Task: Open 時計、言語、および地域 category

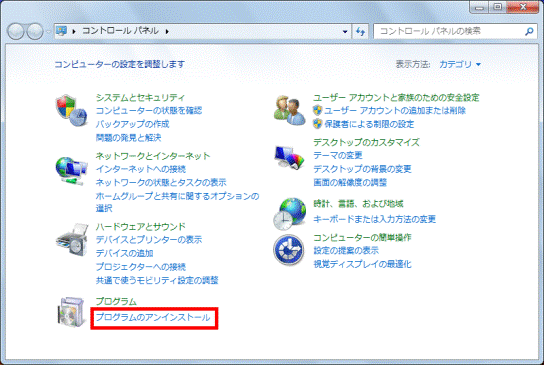Action: [358, 204]
